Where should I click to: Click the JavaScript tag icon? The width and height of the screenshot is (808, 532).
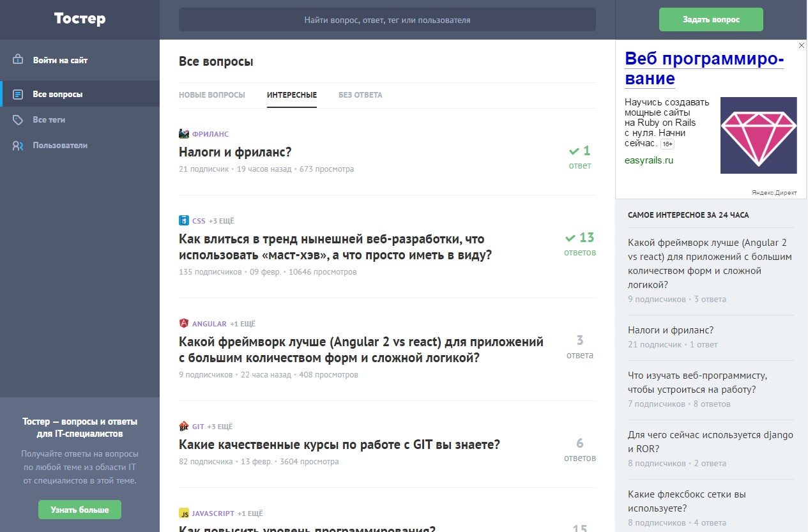[x=184, y=513]
